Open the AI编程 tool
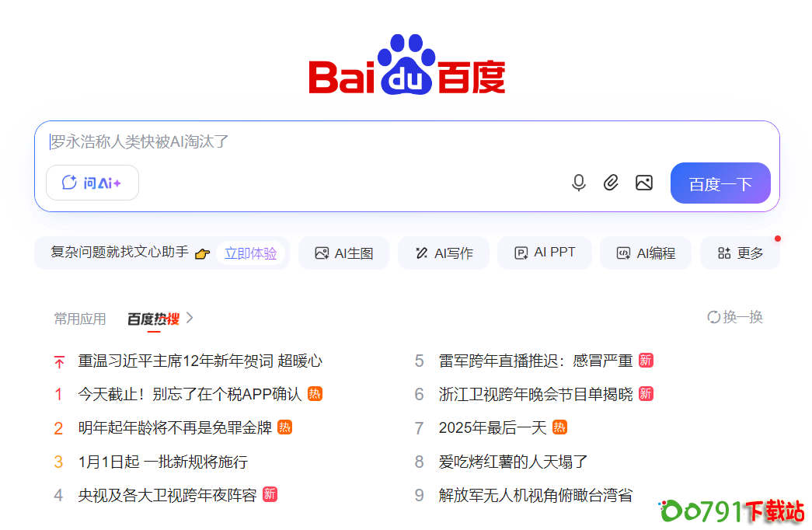The image size is (812, 530). click(x=645, y=253)
